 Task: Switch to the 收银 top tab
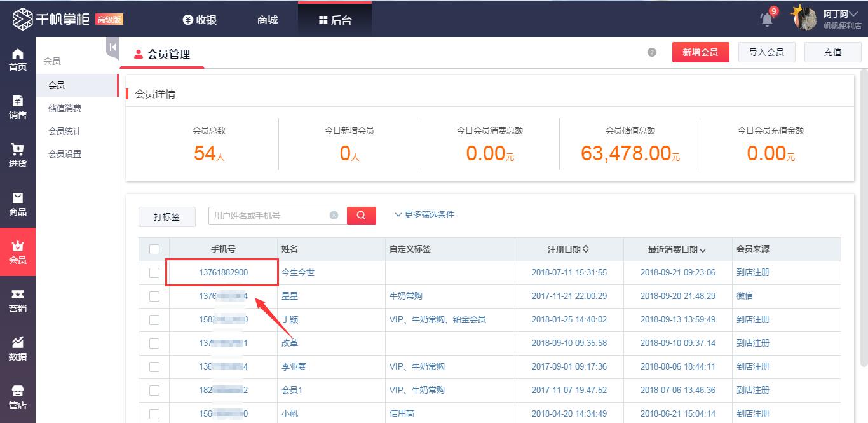click(200, 20)
